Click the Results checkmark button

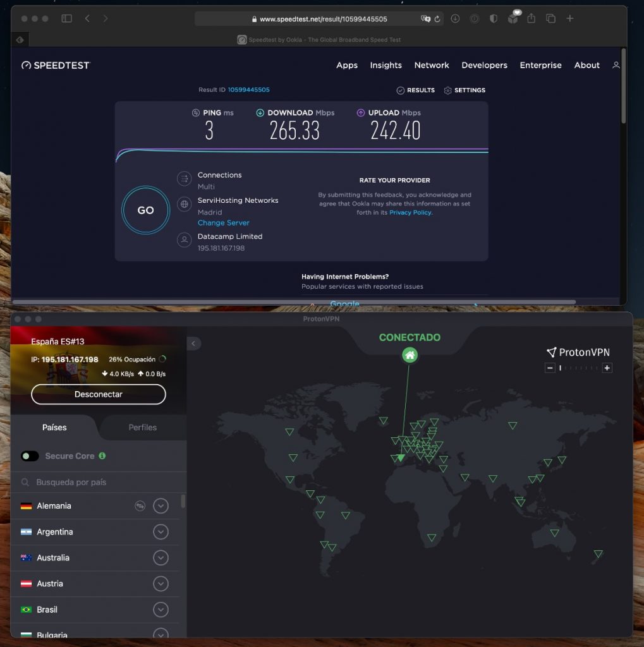tap(415, 90)
